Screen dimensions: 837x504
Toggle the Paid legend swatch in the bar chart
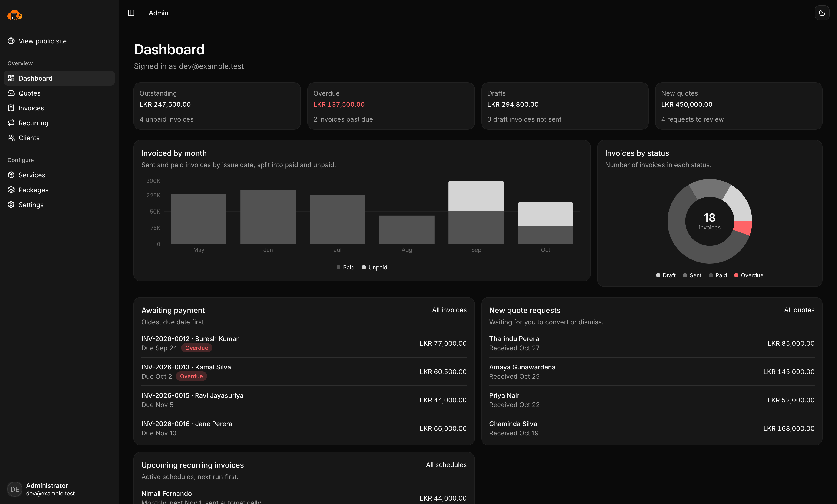pos(338,268)
